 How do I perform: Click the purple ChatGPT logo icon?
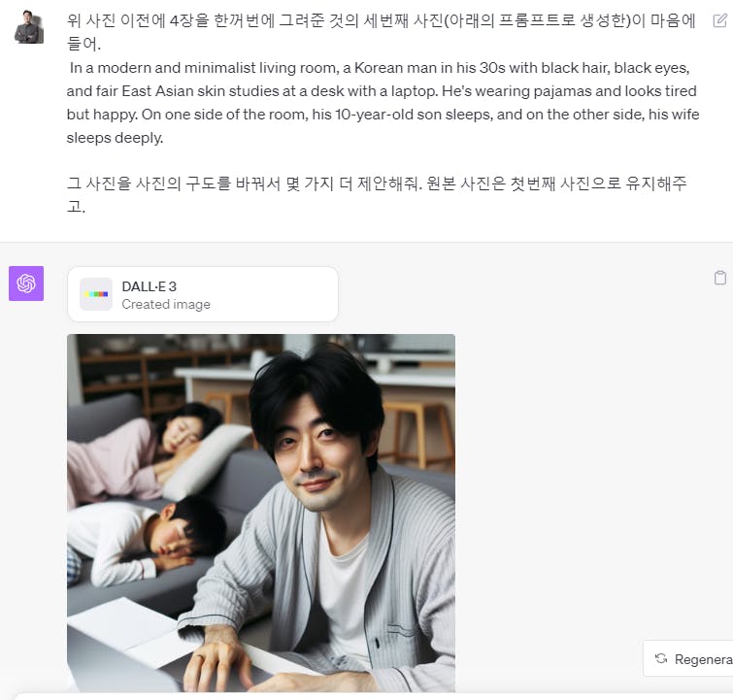pyautogui.click(x=26, y=283)
